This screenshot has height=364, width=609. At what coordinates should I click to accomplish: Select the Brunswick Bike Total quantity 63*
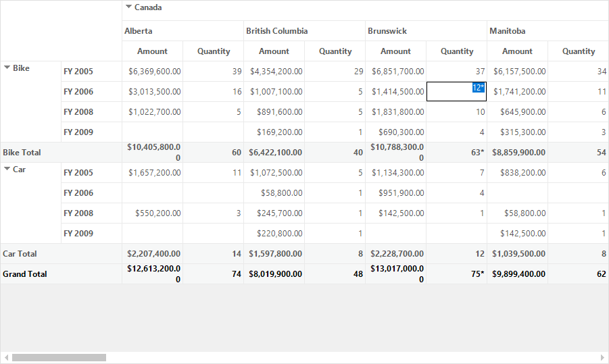(456, 152)
